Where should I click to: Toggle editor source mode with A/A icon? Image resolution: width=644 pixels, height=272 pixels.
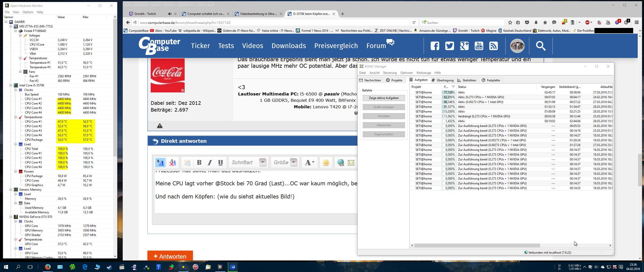pyautogui.click(x=160, y=162)
